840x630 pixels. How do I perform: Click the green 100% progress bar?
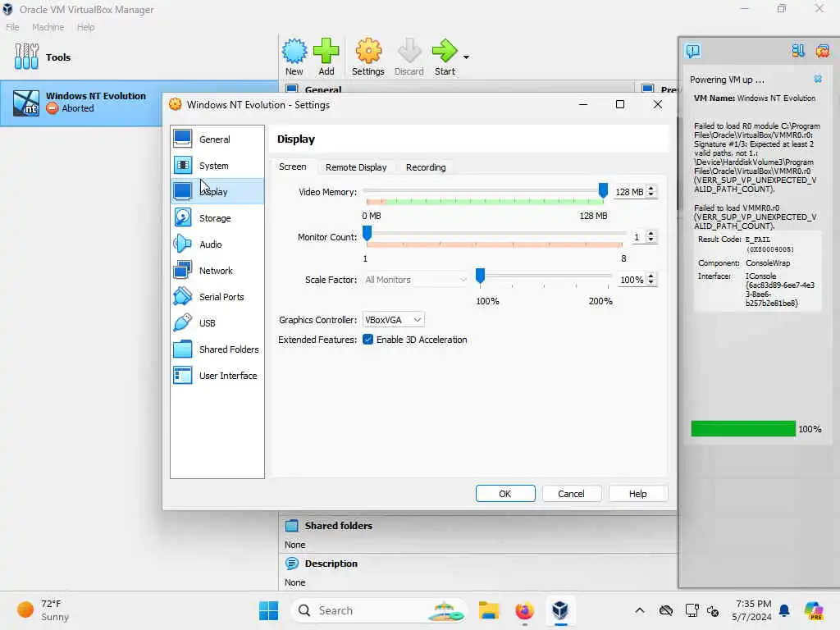click(x=743, y=428)
